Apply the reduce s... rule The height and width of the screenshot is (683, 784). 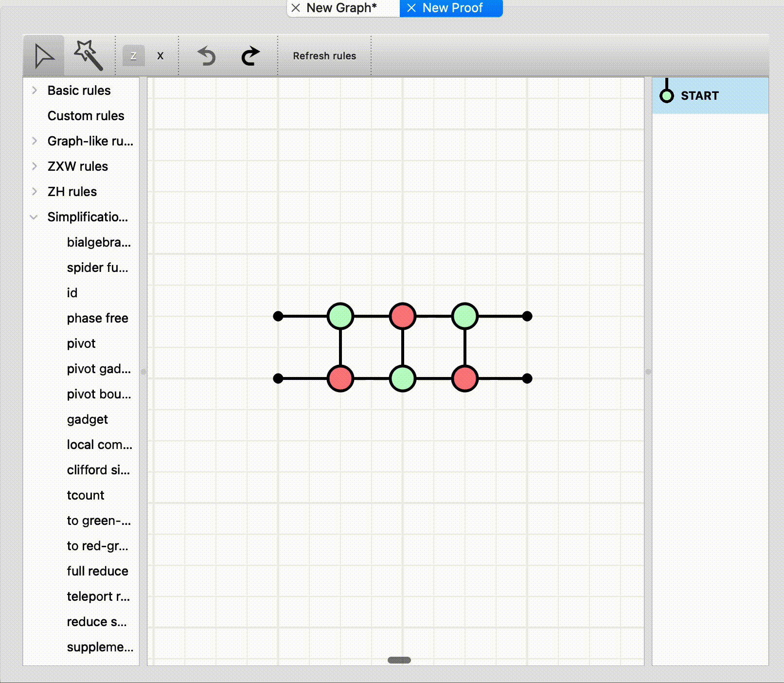[97, 622]
